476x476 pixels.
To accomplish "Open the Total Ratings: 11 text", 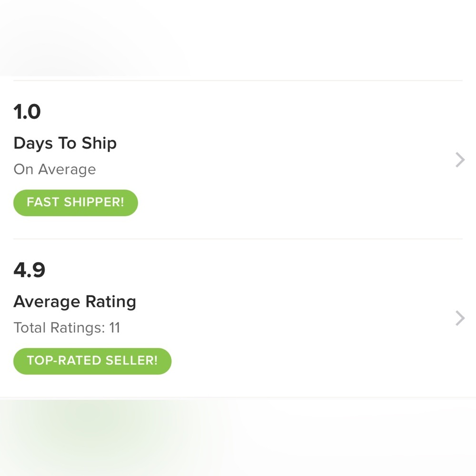I will point(67,328).
